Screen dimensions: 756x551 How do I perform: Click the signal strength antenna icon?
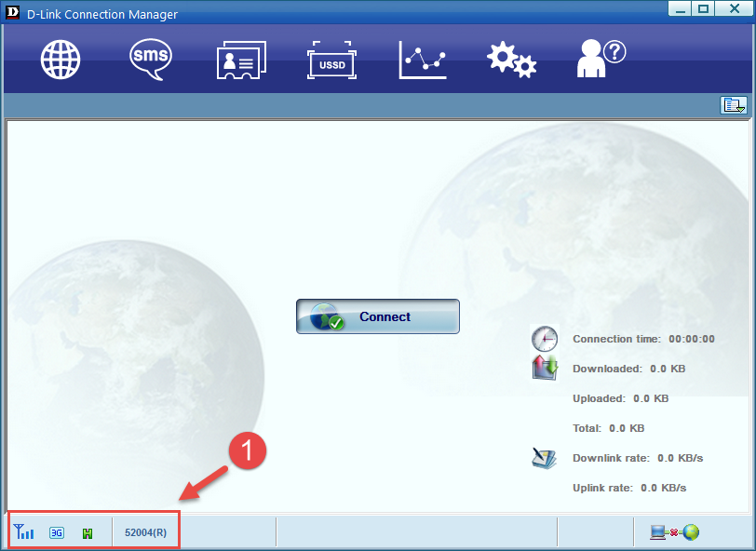click(x=23, y=531)
